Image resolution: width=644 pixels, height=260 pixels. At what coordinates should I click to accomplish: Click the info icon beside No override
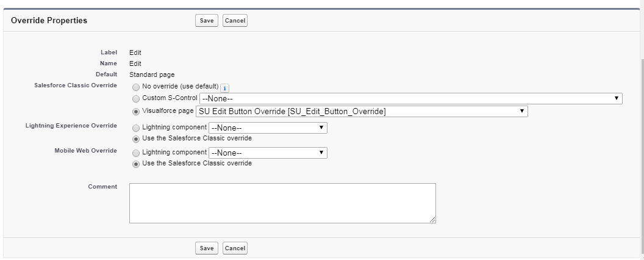tap(224, 87)
